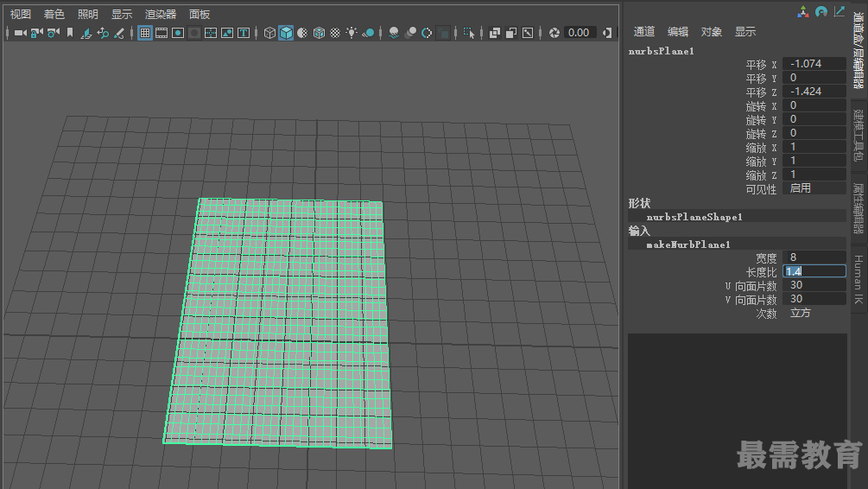Click the exposure value 0.00 field
Screen dimensions: 868x489
[x=580, y=33]
